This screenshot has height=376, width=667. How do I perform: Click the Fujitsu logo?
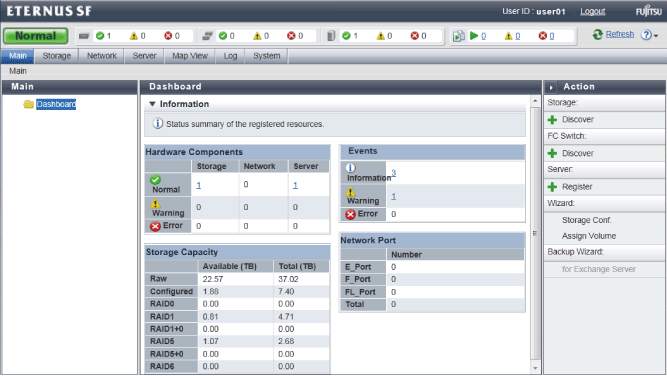click(649, 11)
